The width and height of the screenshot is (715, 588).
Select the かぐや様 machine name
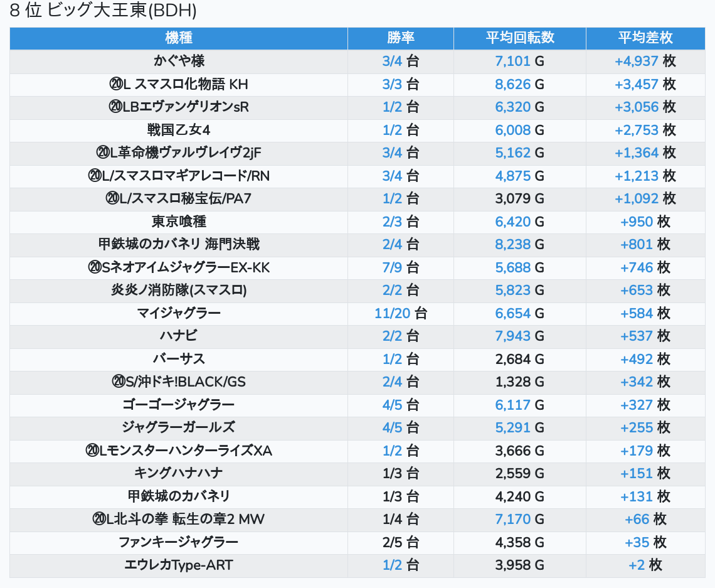[x=179, y=61]
